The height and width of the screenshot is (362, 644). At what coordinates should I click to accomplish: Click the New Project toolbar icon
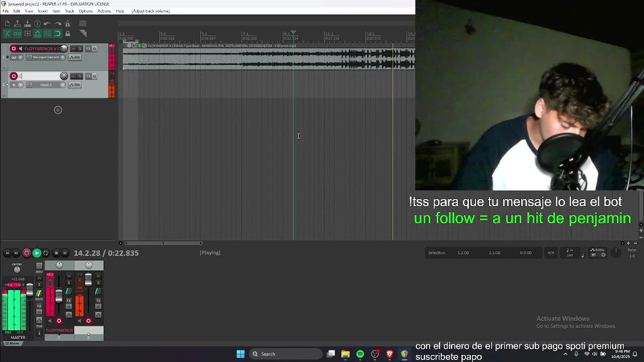7,24
